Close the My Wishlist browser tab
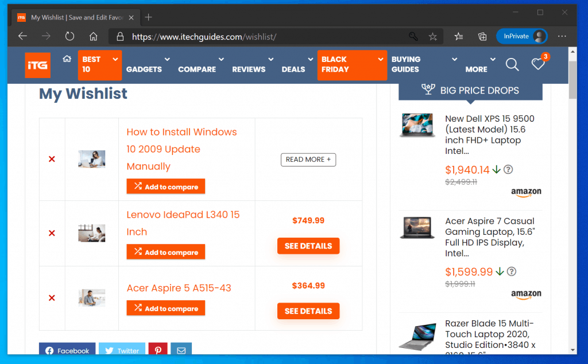The width and height of the screenshot is (588, 364). pos(131,18)
